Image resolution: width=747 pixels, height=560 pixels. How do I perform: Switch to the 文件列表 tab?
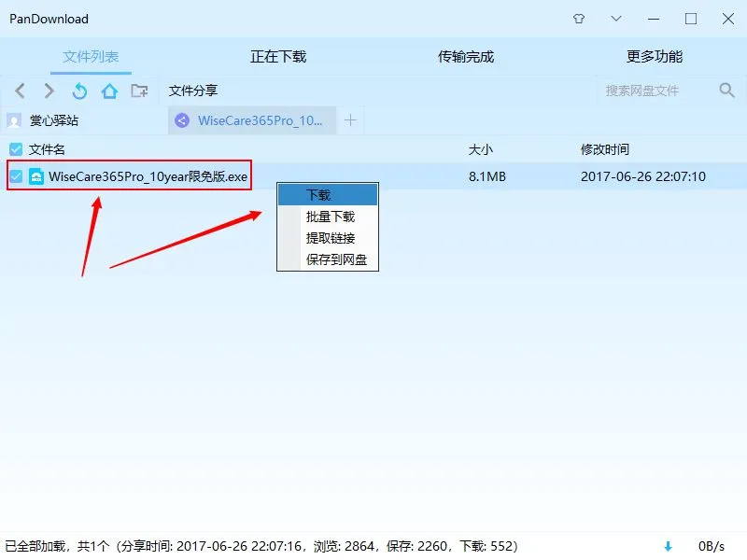(x=91, y=57)
